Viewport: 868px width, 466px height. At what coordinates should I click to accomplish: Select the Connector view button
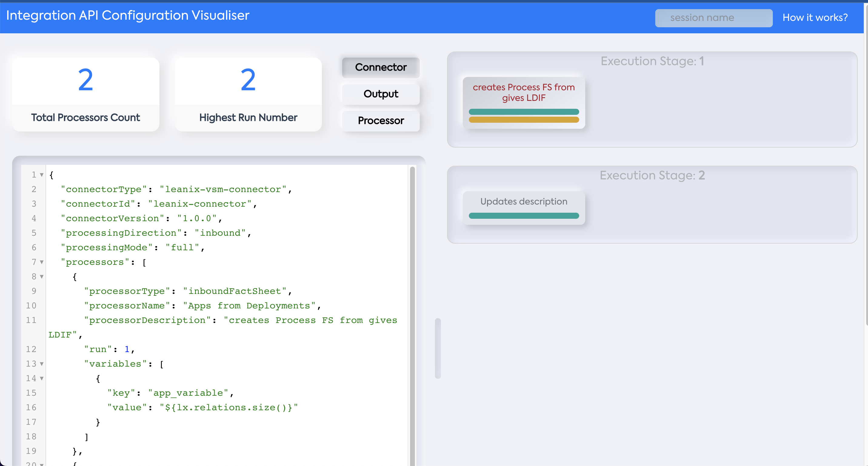pyautogui.click(x=380, y=67)
